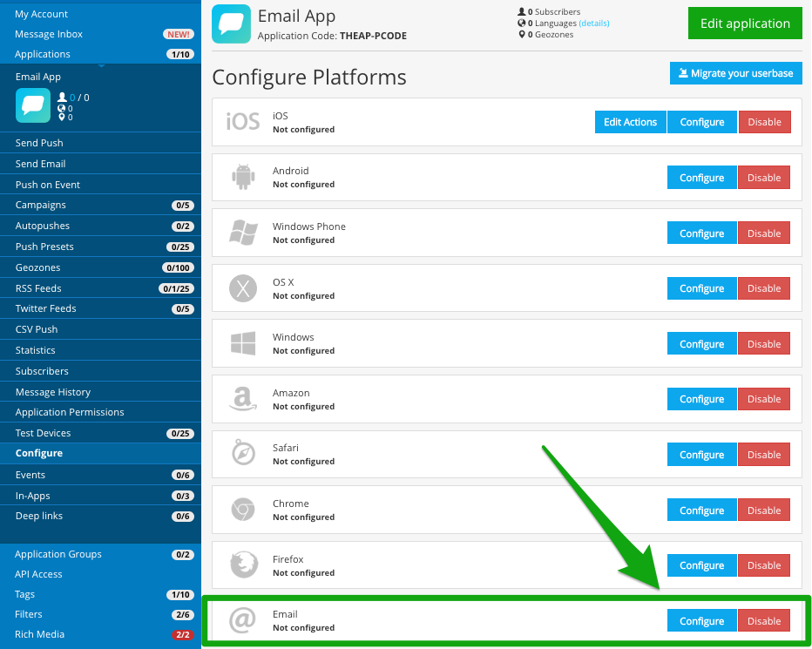
Task: Open Subscribers menu item
Action: click(x=100, y=371)
